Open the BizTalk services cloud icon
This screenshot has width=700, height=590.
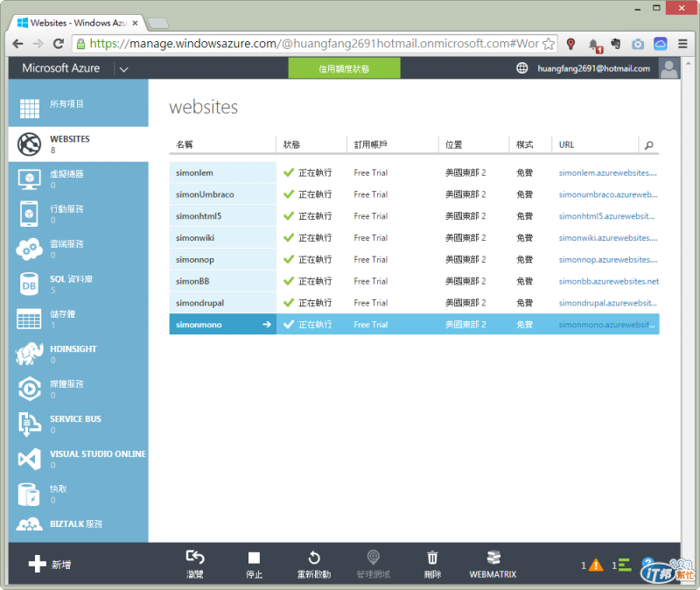click(30, 524)
